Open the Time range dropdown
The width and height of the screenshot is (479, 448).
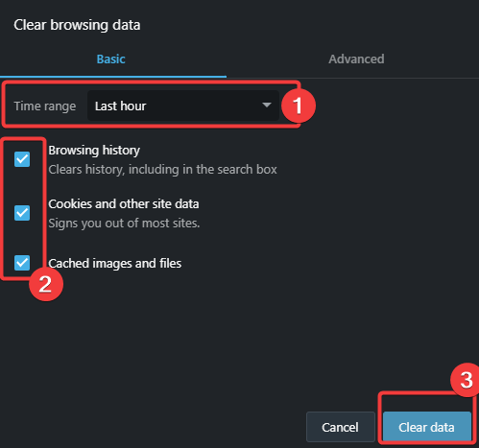pos(183,106)
